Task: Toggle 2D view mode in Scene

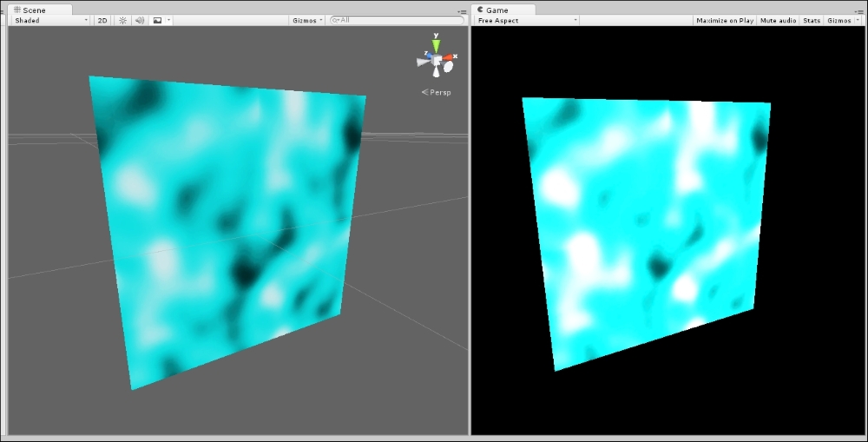Action: click(x=102, y=20)
